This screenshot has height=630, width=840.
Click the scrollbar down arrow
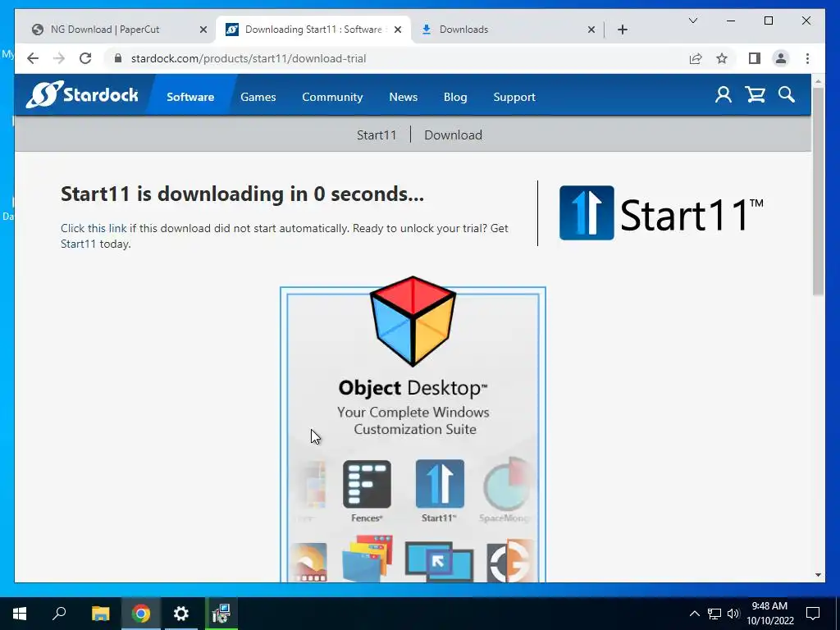[x=818, y=575]
